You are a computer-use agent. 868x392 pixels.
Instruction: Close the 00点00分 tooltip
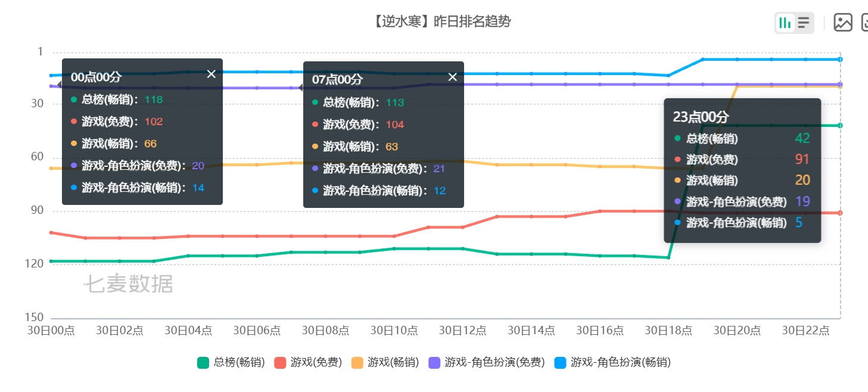click(211, 74)
